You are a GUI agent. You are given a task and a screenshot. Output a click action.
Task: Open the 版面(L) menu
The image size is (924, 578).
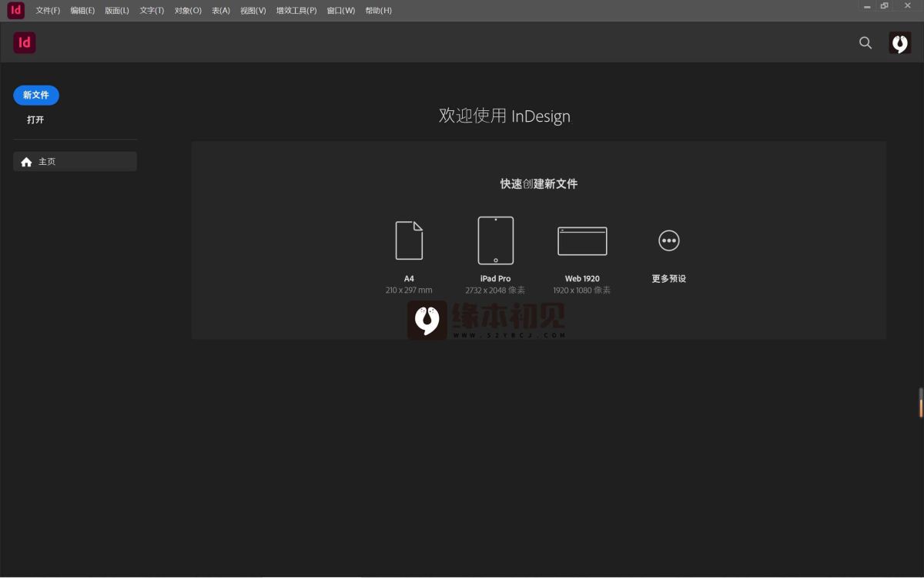[x=117, y=11]
